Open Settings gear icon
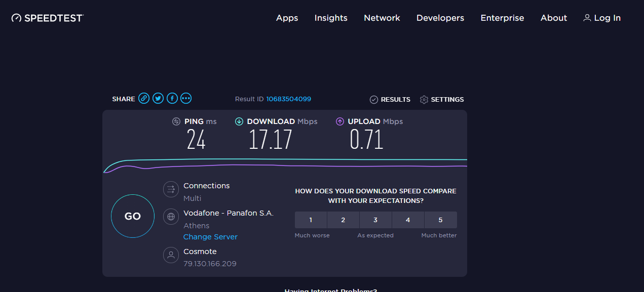This screenshot has height=292, width=644. 424,100
